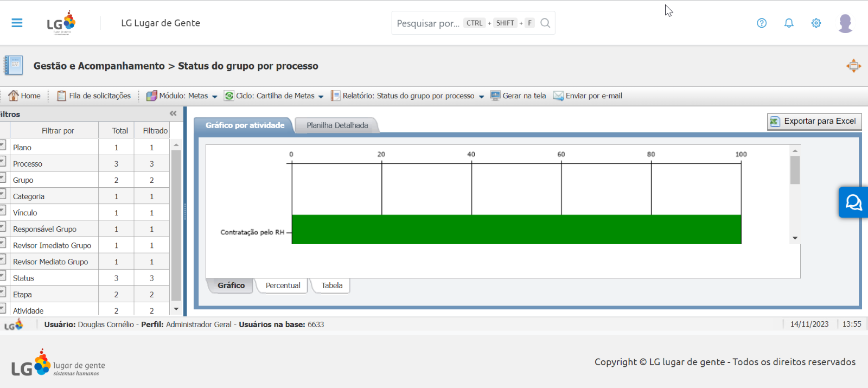Toggle the Revisor Imediato Grupo checkbox
The width and height of the screenshot is (868, 388).
point(2,243)
